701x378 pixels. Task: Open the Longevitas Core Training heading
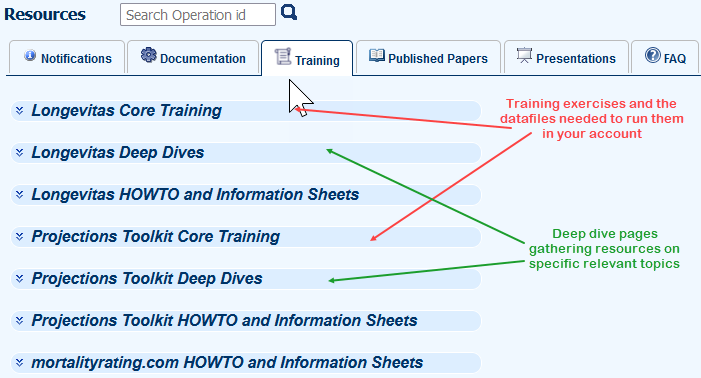pos(127,110)
